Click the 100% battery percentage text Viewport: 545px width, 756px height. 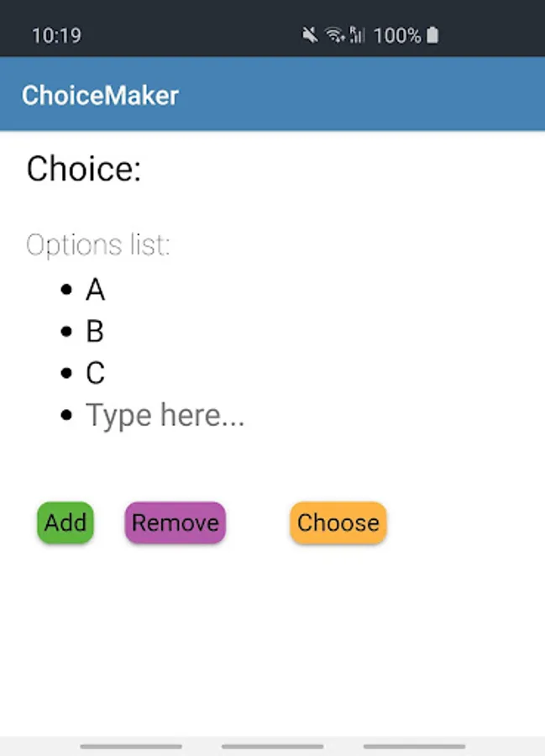pyautogui.click(x=397, y=35)
